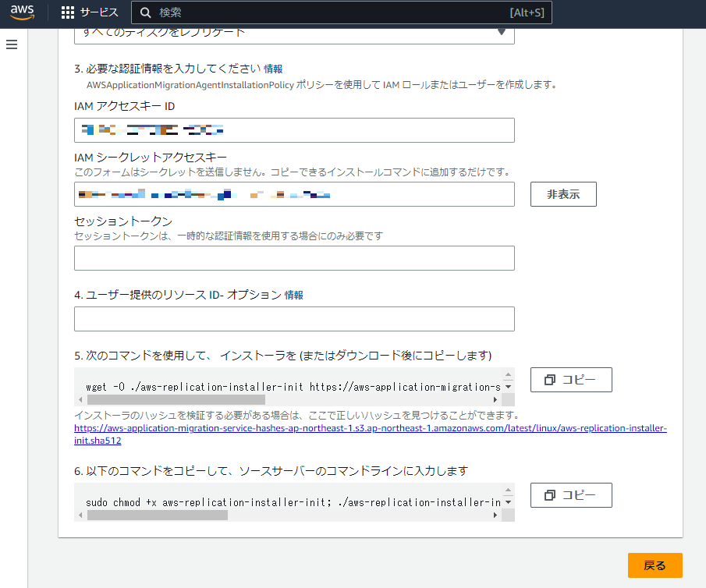Click right scroll arrow of sudo box

[x=495, y=515]
